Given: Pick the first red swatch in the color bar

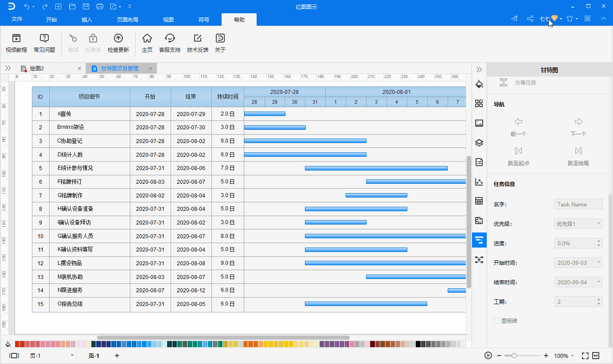Looking at the screenshot, I should click(x=17, y=344).
